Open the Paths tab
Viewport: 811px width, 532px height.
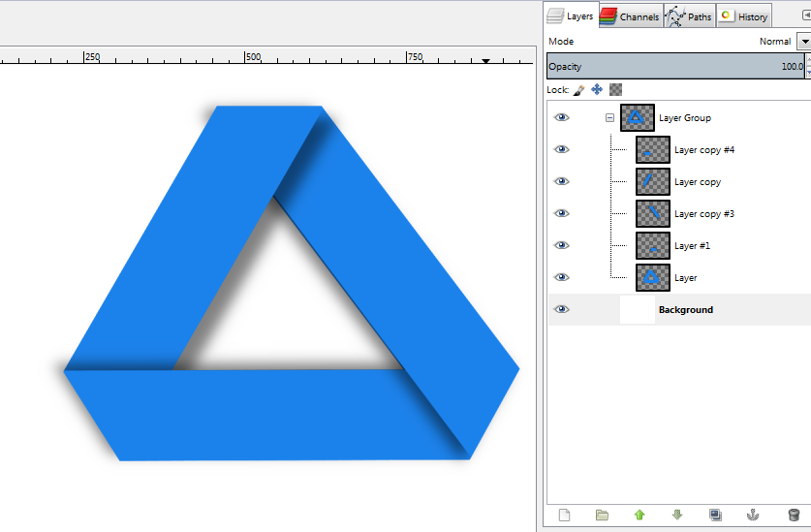click(690, 16)
